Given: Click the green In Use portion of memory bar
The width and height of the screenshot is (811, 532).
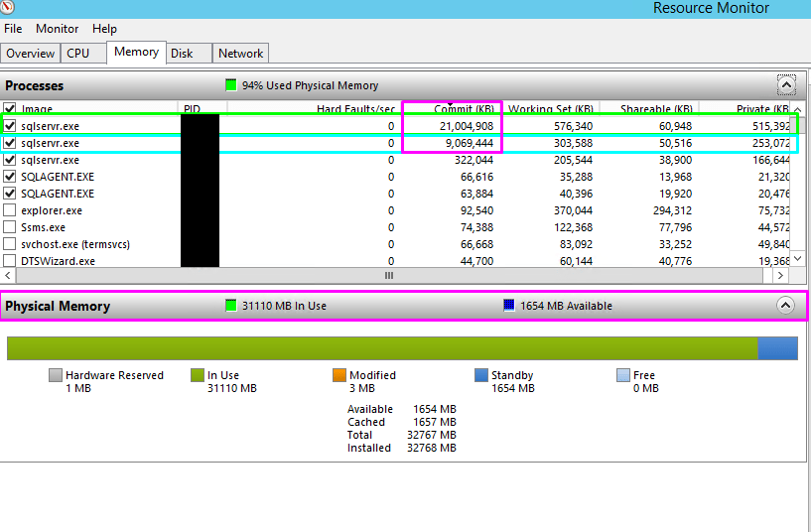Looking at the screenshot, I should point(383,348).
